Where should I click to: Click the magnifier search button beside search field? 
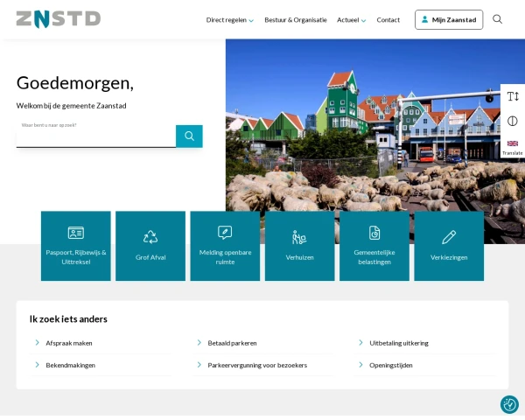[x=189, y=136]
